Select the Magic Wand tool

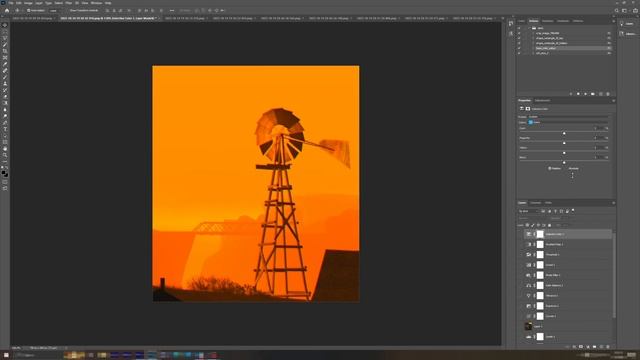(x=5, y=44)
